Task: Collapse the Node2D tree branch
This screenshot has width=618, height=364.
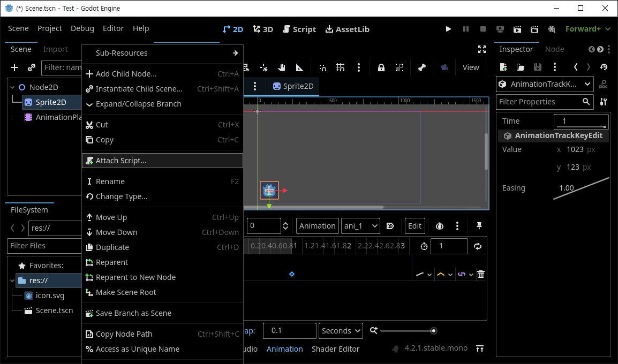Action: click(x=12, y=87)
